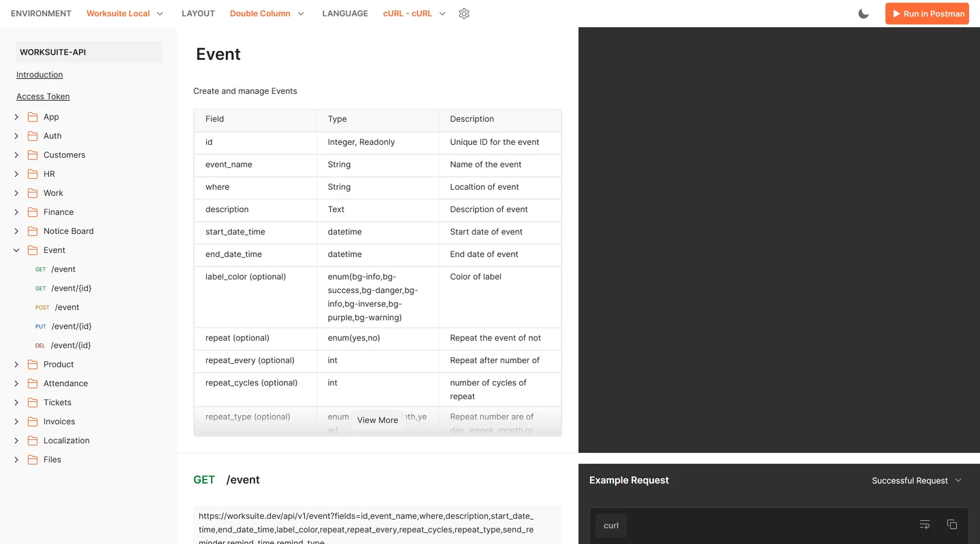Click the App folder icon
Screen dimensions: 980x544
33,117
